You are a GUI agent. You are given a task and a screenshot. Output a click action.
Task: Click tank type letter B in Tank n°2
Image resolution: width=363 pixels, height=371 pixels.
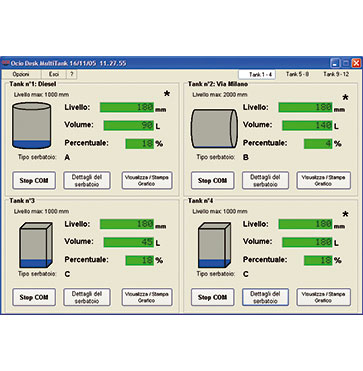click(x=246, y=157)
